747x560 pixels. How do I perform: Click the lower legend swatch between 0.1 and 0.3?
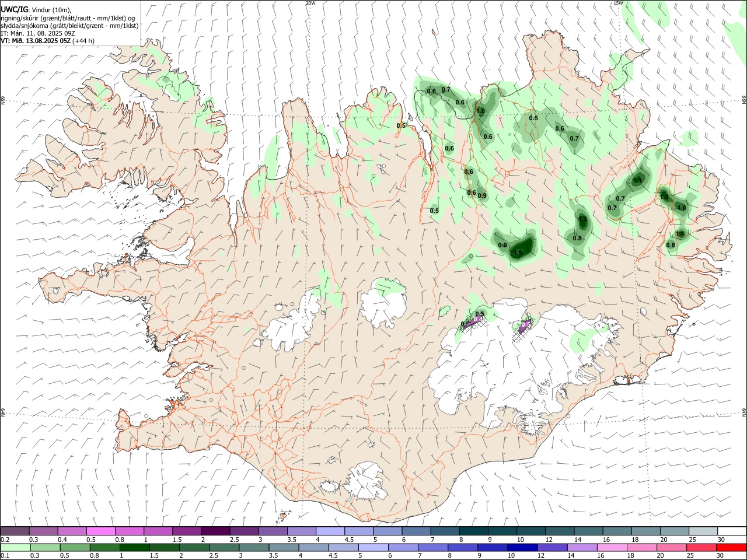click(x=15, y=547)
